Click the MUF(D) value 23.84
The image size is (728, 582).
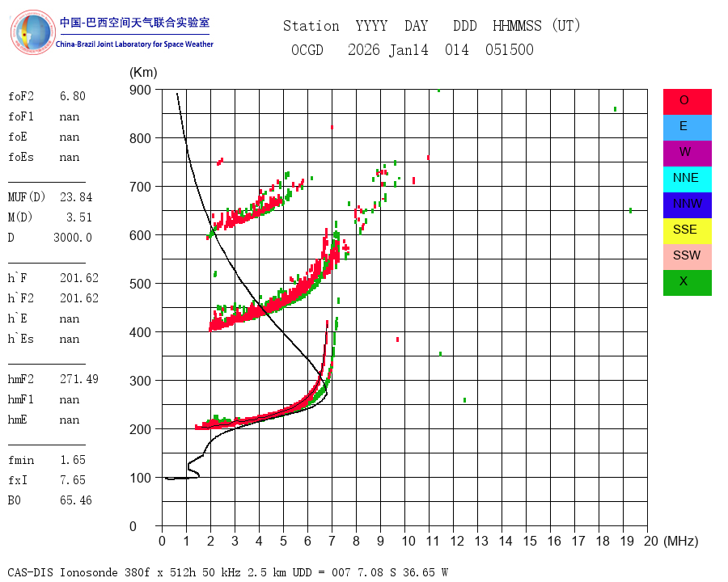click(76, 197)
